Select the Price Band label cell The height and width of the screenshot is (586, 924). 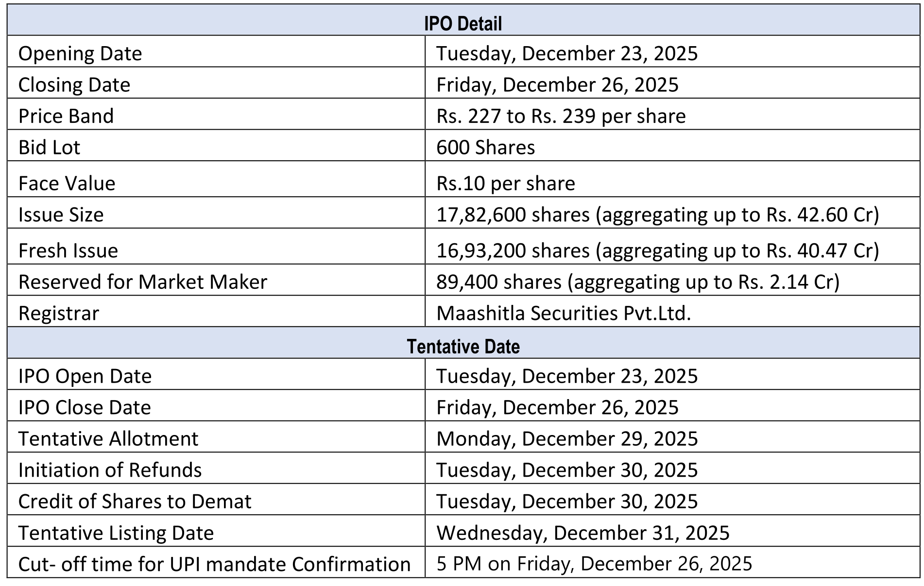coord(66,116)
